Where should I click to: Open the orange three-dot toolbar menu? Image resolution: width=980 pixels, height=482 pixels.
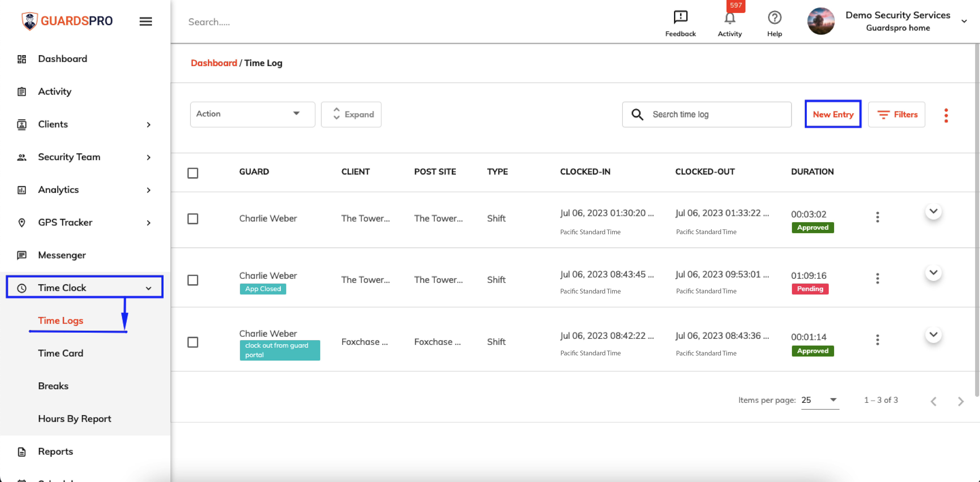[946, 115]
